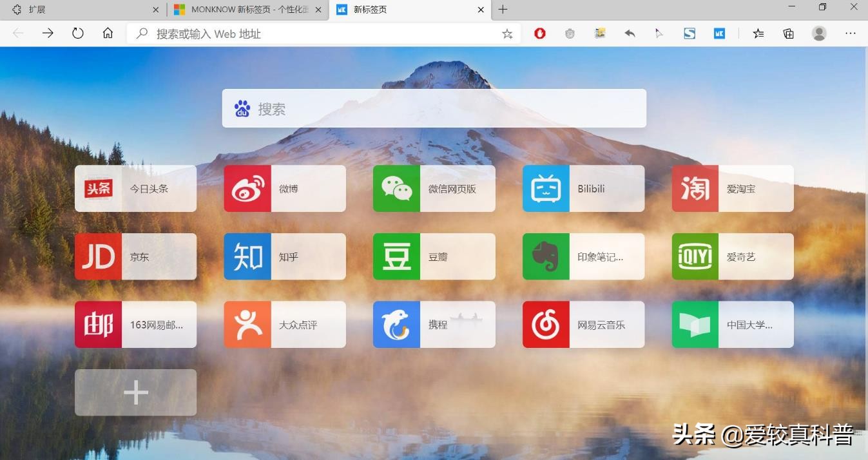Click the Baidu search input field
The width and height of the screenshot is (868, 460).
[434, 108]
